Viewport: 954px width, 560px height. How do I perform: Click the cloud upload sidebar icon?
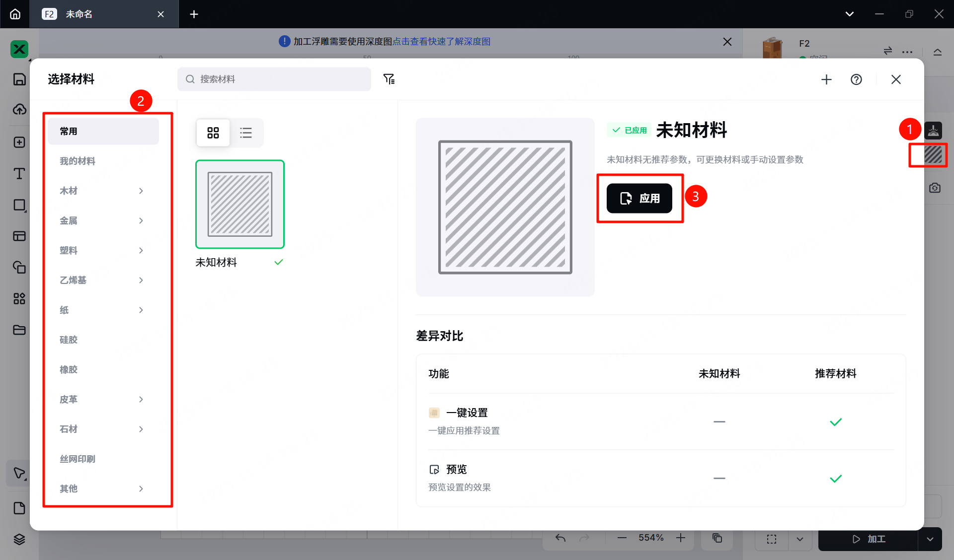coord(19,109)
